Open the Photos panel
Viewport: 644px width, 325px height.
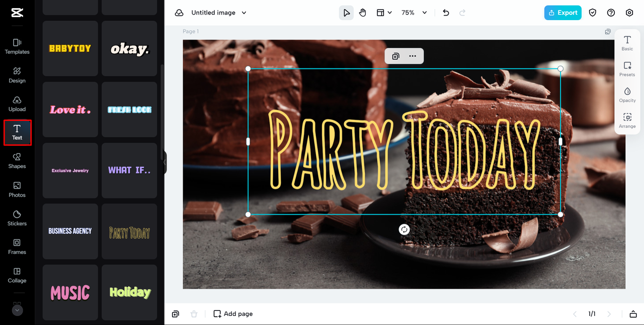point(17,190)
